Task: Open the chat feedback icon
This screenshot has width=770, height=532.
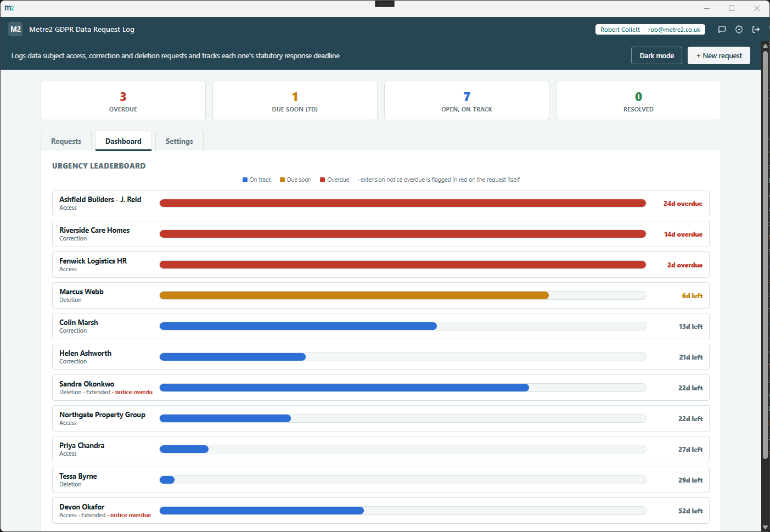Action: click(x=722, y=30)
